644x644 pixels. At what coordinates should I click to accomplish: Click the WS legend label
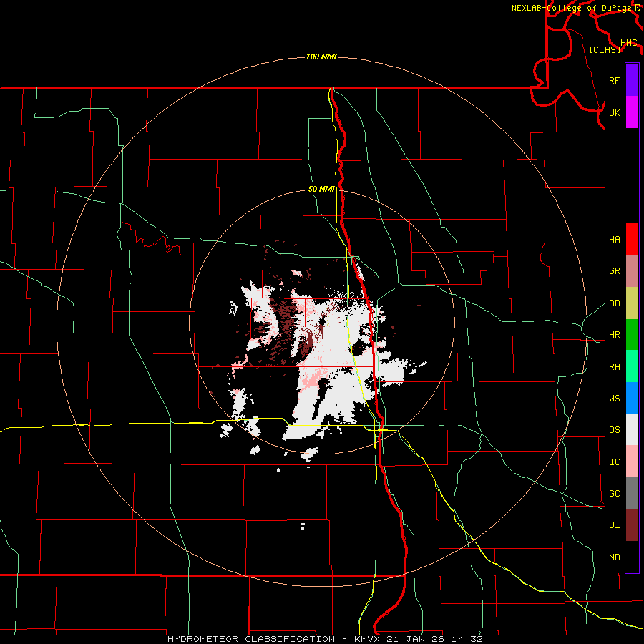pos(615,399)
